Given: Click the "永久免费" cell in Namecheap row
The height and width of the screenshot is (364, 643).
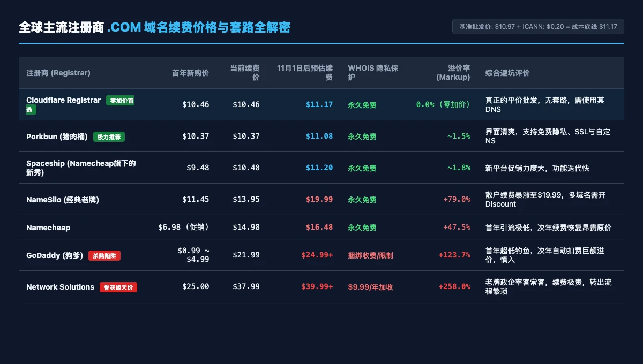Looking at the screenshot, I should (x=362, y=227).
